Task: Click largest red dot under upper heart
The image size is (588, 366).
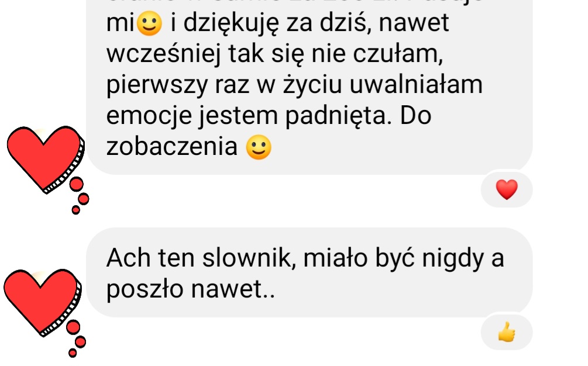Action: click(77, 184)
